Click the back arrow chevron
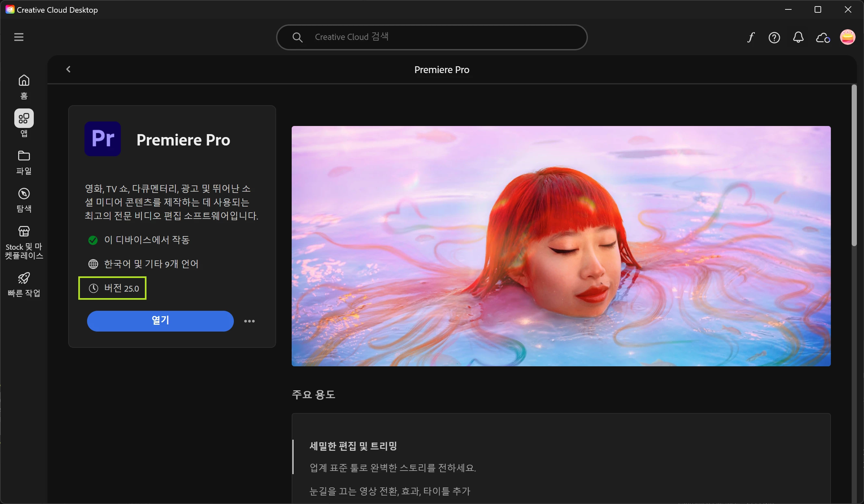The image size is (864, 504). tap(68, 69)
